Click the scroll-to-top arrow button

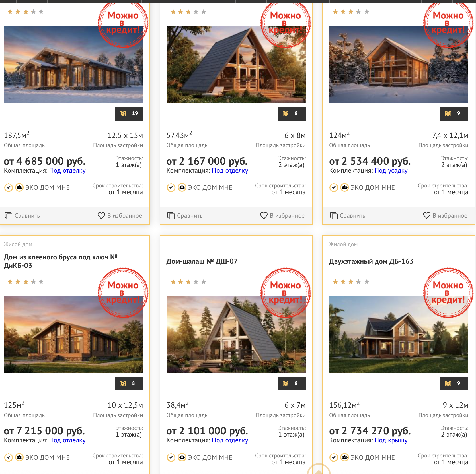pyautogui.click(x=319, y=470)
